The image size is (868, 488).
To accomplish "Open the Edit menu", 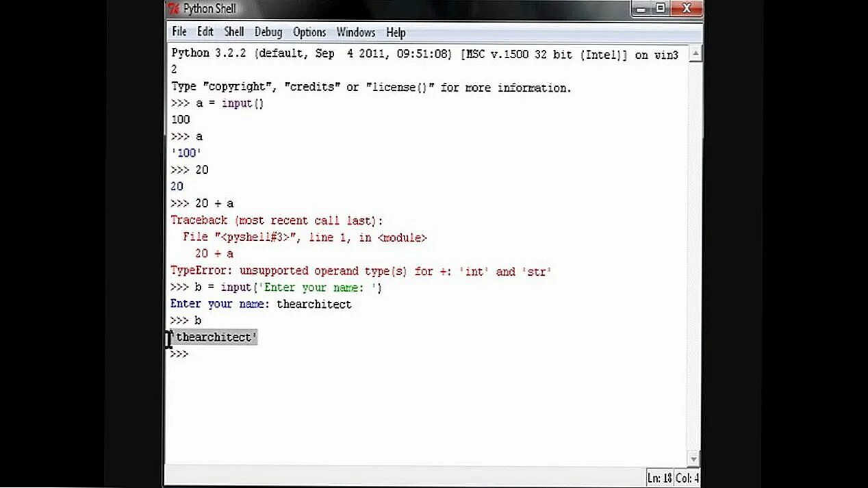I will click(x=205, y=32).
